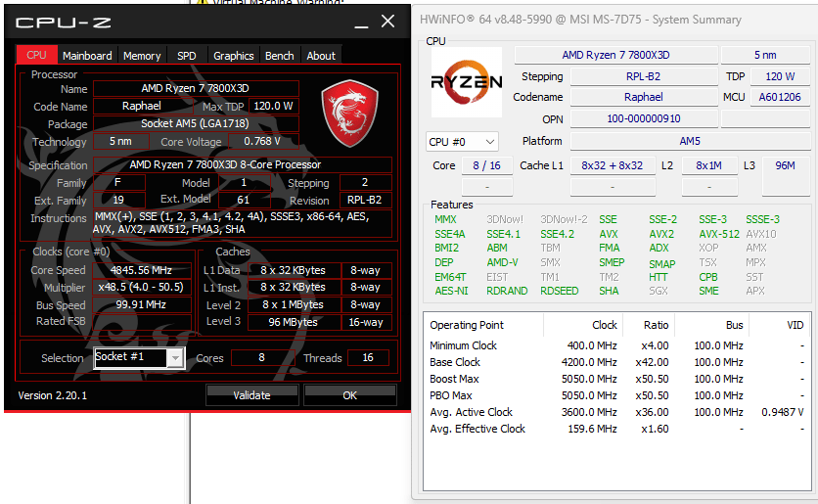Click the 0.9487 V VID value
The image size is (818, 504).
[782, 412]
